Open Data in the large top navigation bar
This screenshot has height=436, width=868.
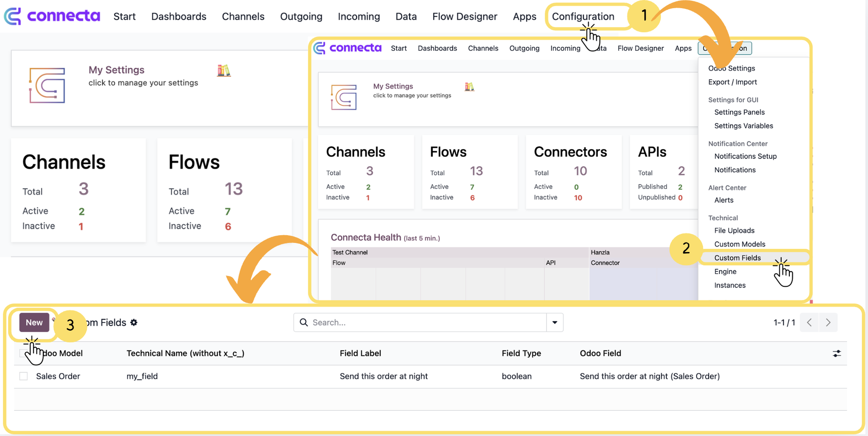(x=406, y=16)
